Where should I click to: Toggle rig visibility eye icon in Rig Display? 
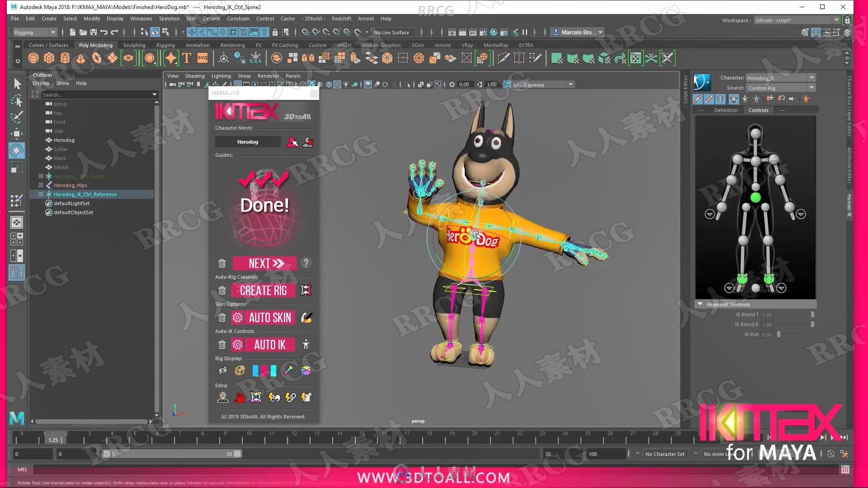(x=222, y=371)
